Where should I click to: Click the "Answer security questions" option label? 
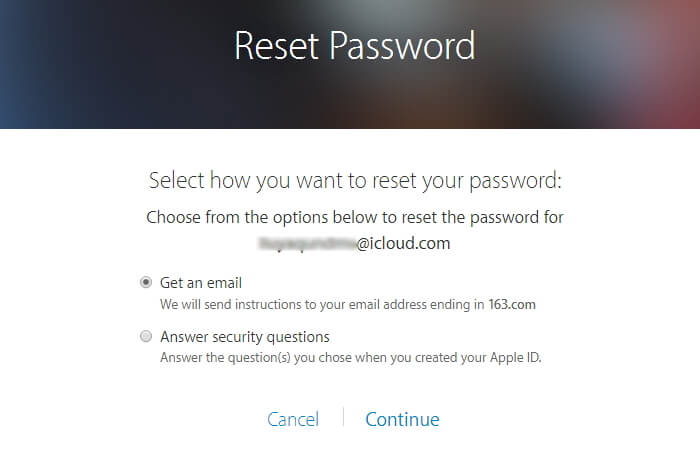coord(245,337)
